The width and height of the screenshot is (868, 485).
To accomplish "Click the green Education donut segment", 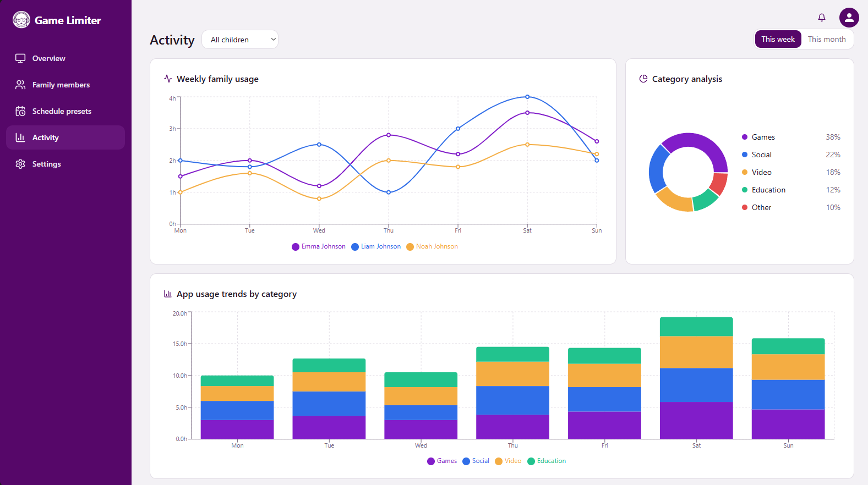I will click(x=705, y=201).
